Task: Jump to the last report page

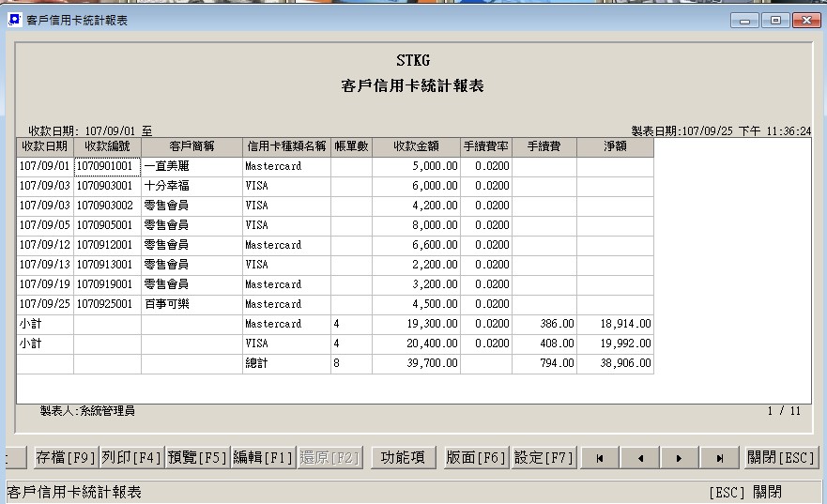Action: pos(720,458)
